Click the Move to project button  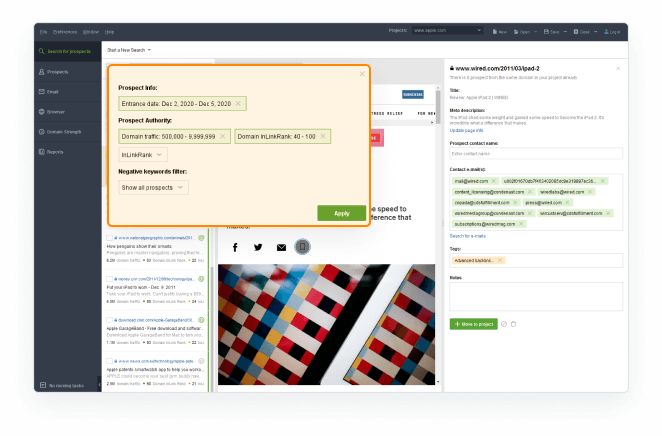pyautogui.click(x=474, y=324)
